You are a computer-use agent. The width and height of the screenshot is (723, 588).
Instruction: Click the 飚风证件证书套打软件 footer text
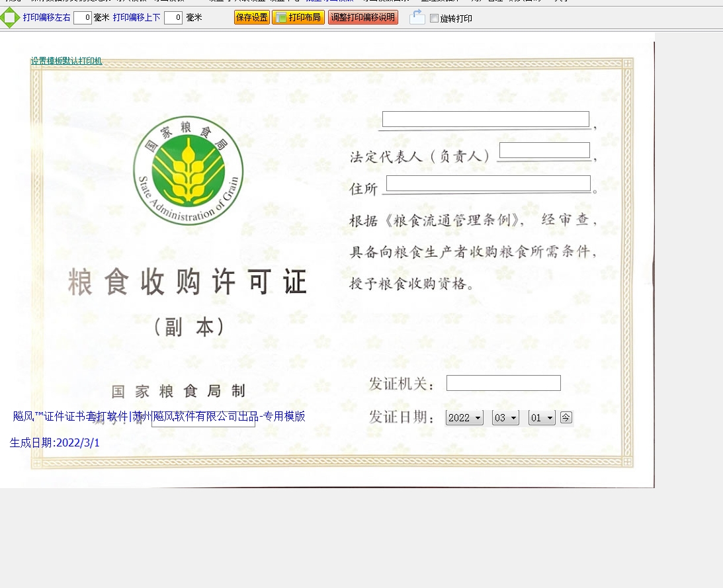pyautogui.click(x=159, y=416)
